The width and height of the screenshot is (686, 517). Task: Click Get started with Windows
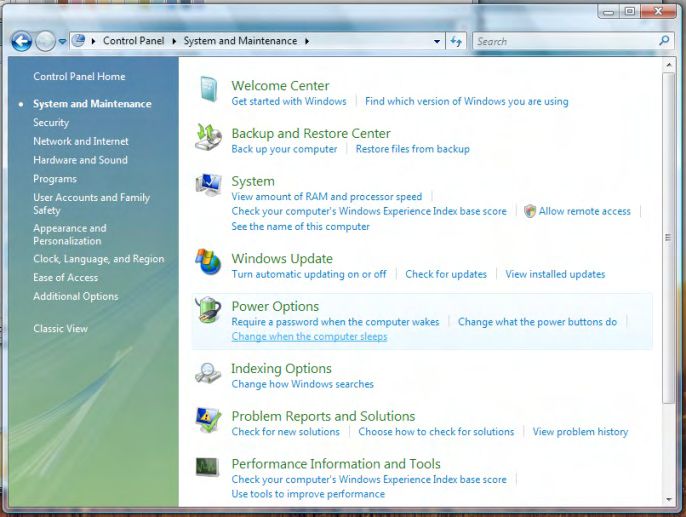point(289,101)
